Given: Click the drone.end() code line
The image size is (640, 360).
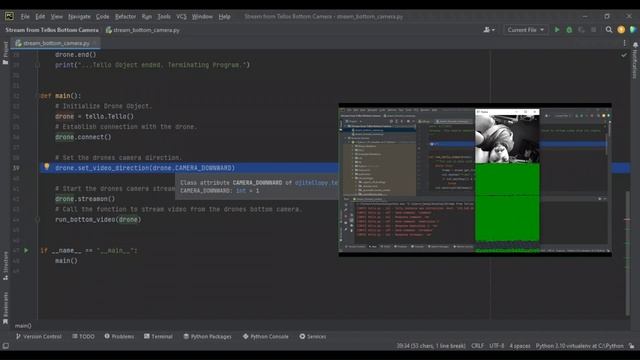Looking at the screenshot, I should (x=76, y=55).
